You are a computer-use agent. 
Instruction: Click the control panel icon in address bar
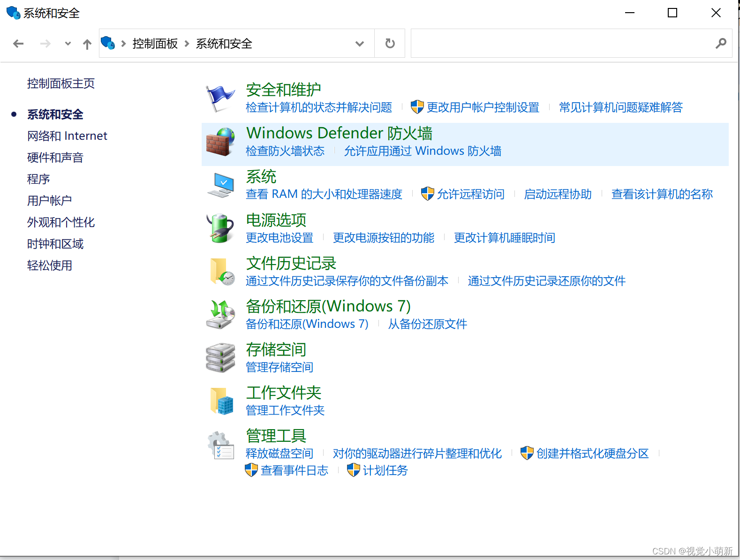108,43
